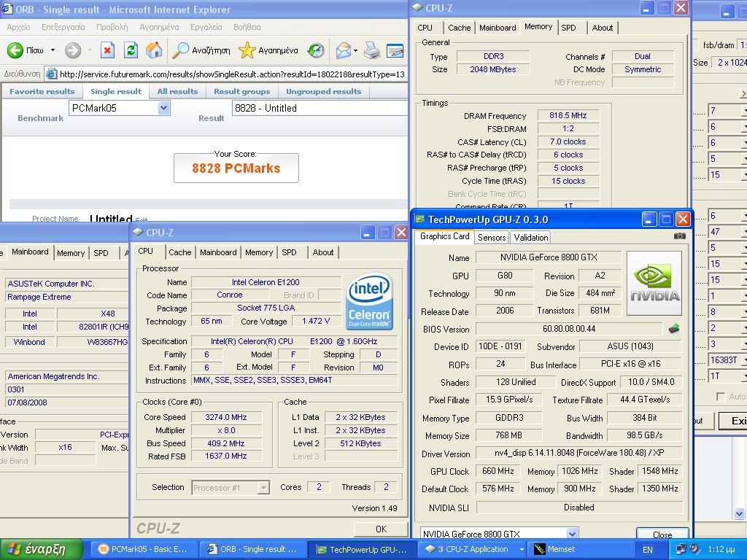This screenshot has width=747, height=560.
Task: Open the Sensors tab in GPU-Z
Action: (x=492, y=237)
